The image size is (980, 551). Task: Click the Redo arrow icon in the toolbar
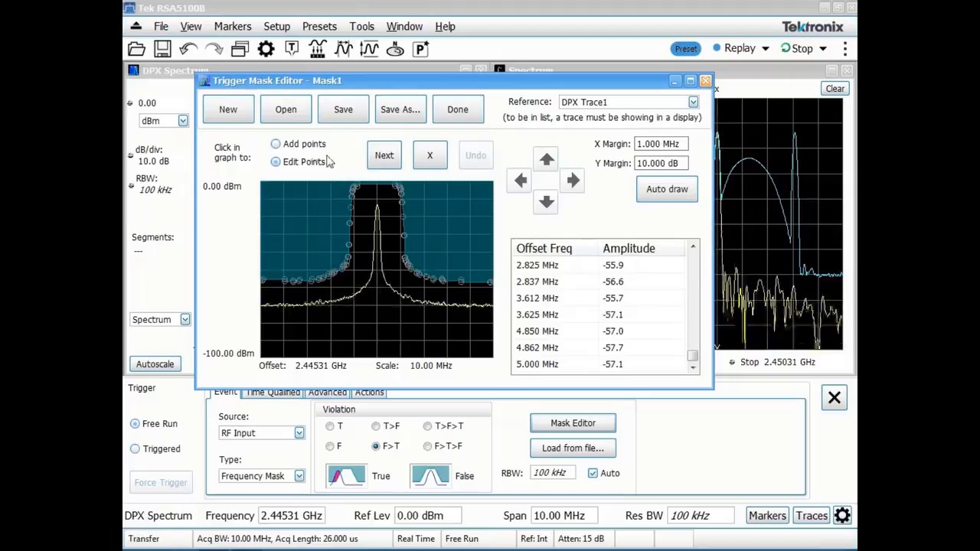click(x=213, y=48)
